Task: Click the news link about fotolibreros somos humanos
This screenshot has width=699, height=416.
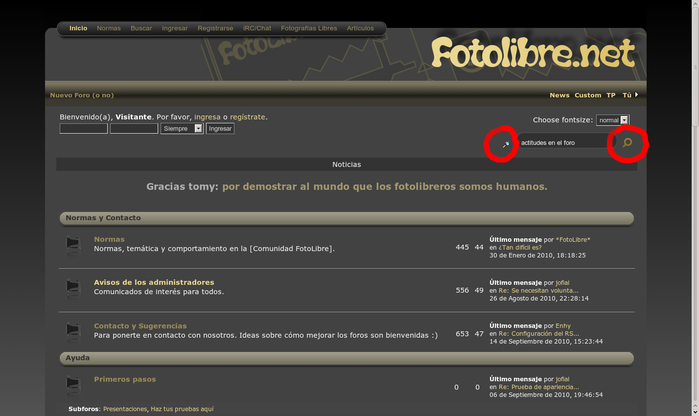Action: click(385, 186)
